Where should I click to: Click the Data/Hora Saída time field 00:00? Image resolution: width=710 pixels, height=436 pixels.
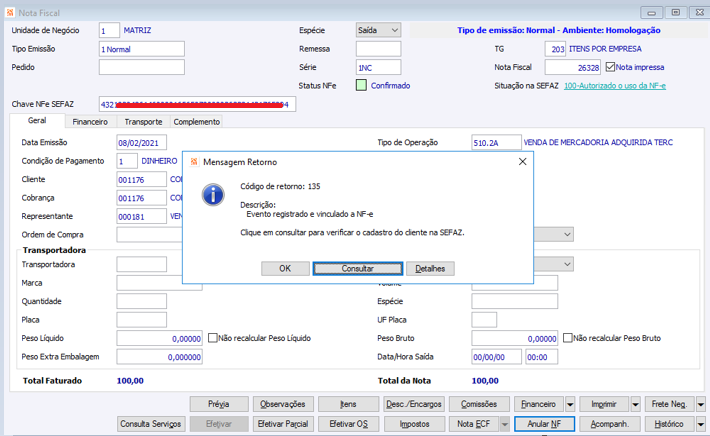542,357
